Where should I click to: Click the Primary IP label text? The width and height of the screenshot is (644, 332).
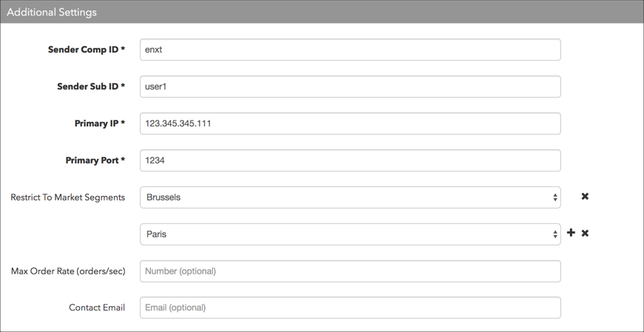(x=100, y=123)
